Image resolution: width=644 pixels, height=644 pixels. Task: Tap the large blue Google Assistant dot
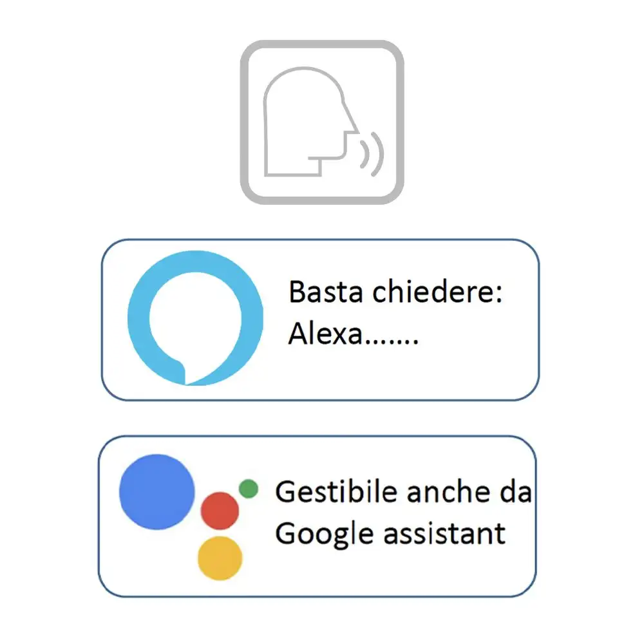[156, 491]
